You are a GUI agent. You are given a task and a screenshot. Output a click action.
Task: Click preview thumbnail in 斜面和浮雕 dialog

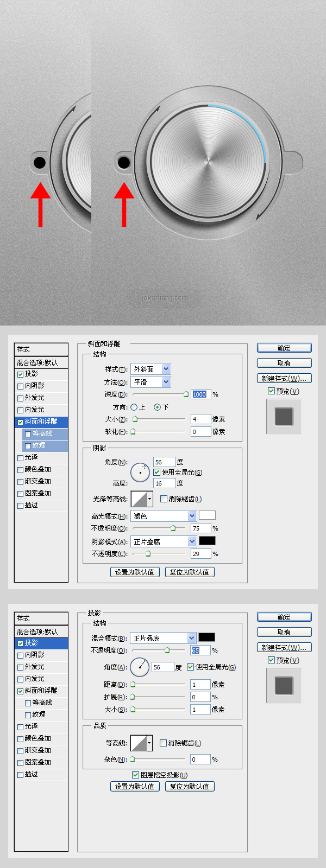tap(284, 417)
